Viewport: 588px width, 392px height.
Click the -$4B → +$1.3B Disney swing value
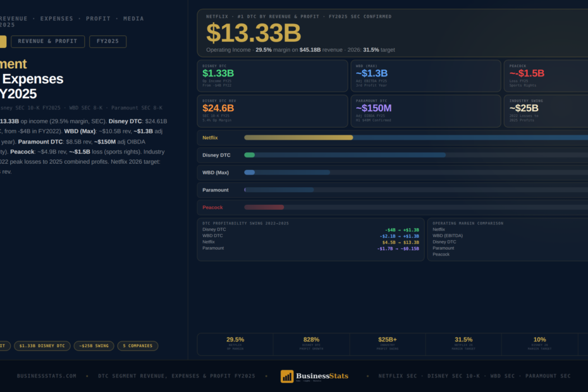pos(401,230)
